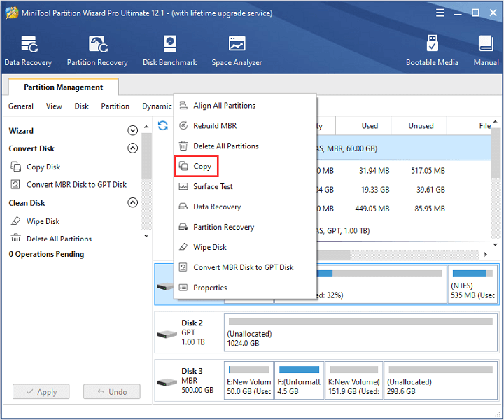Open the Partition menu
This screenshot has width=504, height=420.
[x=115, y=106]
